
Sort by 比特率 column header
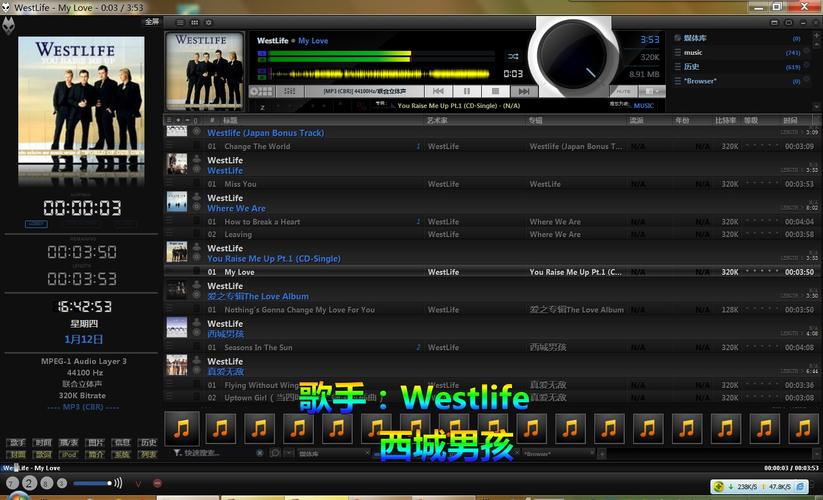[x=725, y=120]
